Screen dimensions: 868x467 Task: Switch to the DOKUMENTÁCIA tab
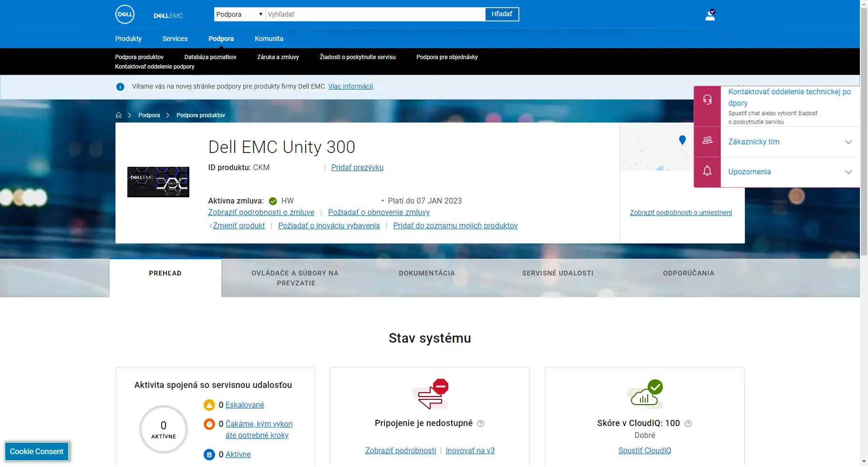coord(427,274)
